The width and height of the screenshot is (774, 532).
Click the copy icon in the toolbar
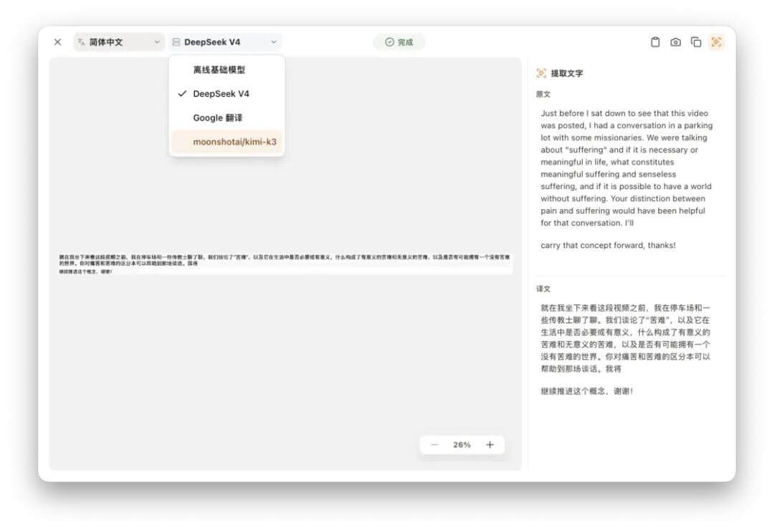point(696,42)
